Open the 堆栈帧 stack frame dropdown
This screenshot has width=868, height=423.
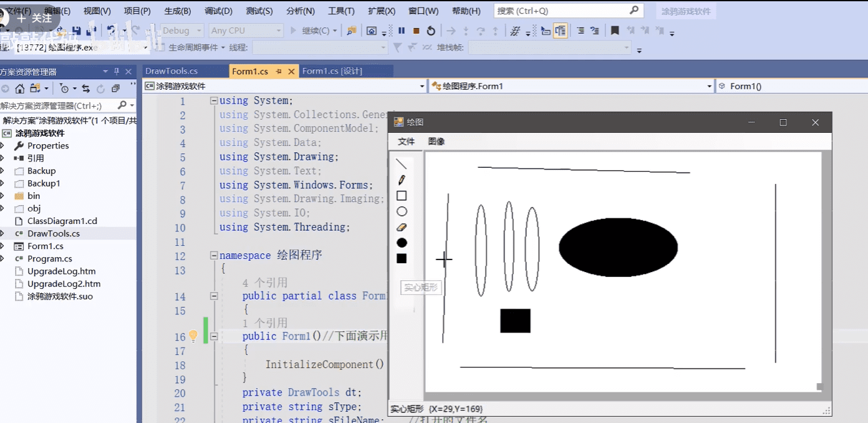(x=550, y=47)
